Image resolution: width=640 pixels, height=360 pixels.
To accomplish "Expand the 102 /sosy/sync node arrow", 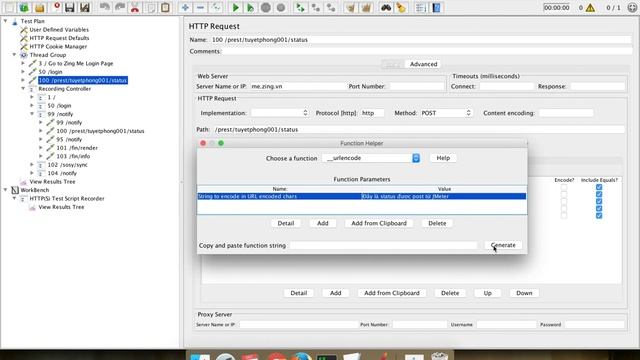I will [x=32, y=164].
